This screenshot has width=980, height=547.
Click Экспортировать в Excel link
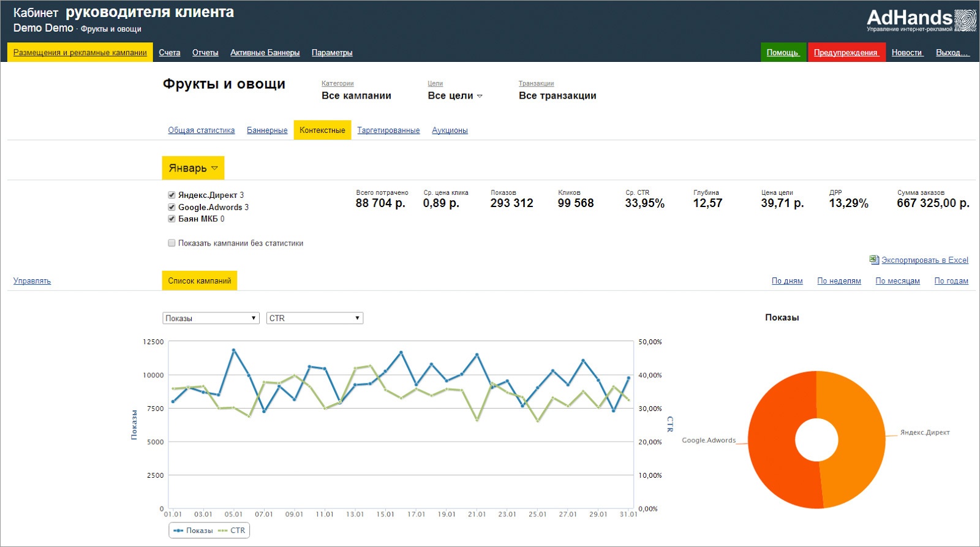coord(925,260)
